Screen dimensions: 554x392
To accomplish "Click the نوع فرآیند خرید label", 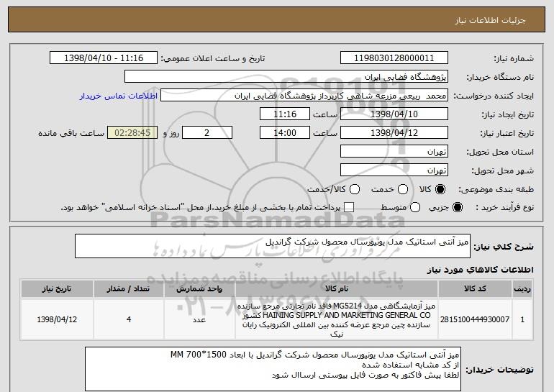I will (505, 208).
